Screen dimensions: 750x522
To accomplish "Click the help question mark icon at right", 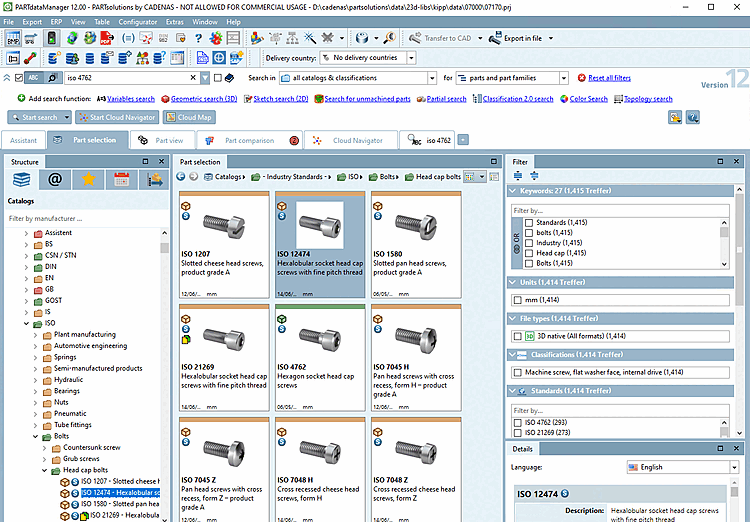I will 691,118.
